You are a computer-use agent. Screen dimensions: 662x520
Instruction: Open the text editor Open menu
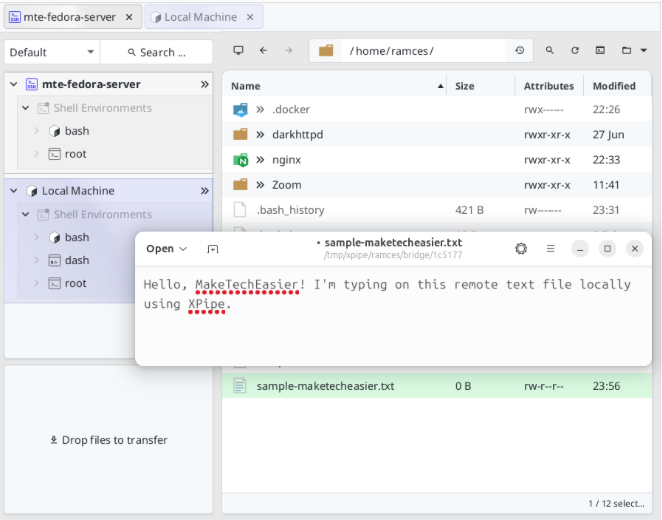pyautogui.click(x=166, y=249)
